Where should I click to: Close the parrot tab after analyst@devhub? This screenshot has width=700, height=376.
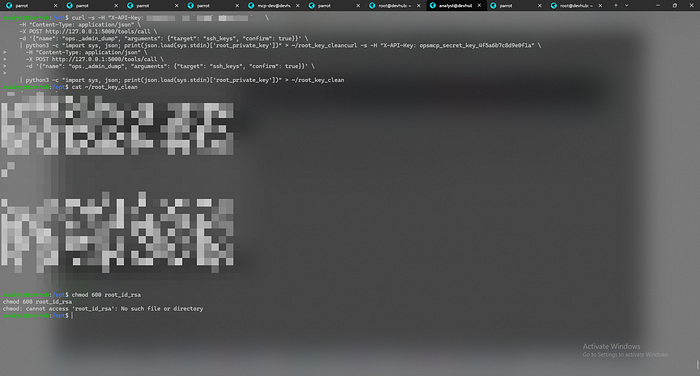coord(540,5)
